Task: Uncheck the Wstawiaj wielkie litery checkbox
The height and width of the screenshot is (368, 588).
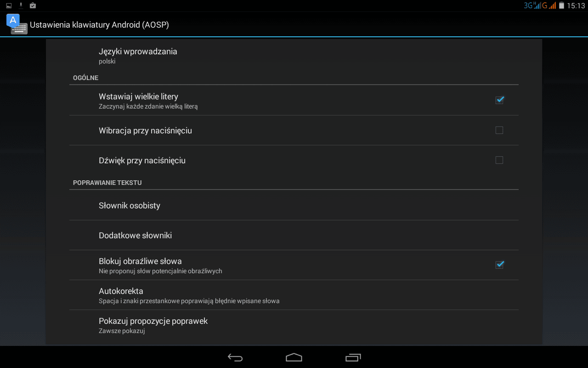Action: click(499, 100)
